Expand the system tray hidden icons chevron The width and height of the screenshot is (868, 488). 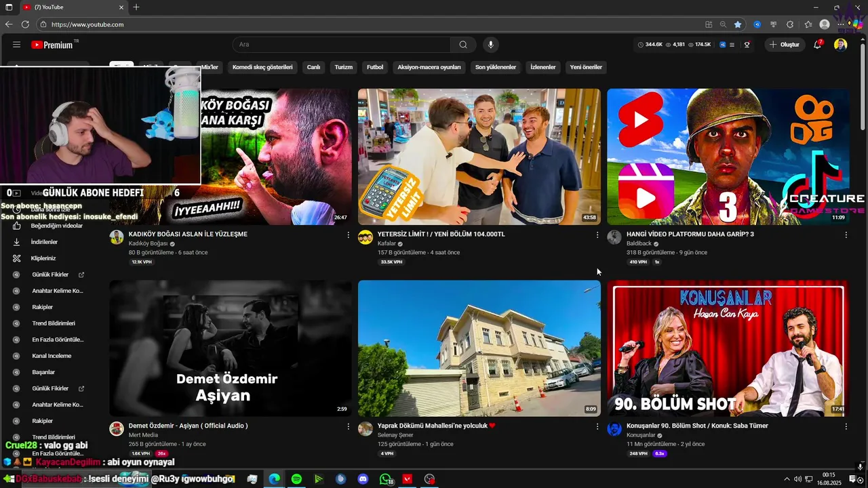click(787, 479)
